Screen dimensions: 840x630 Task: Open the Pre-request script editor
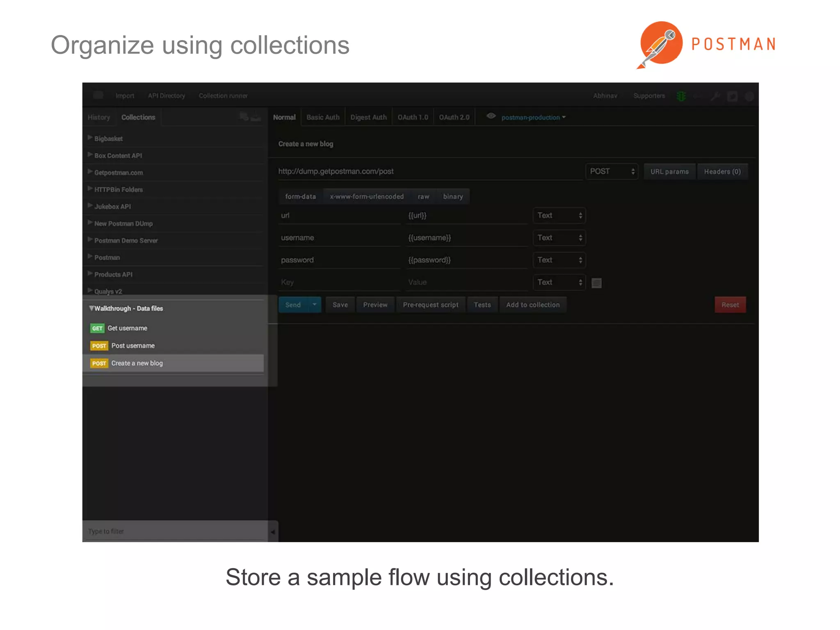[x=431, y=305]
